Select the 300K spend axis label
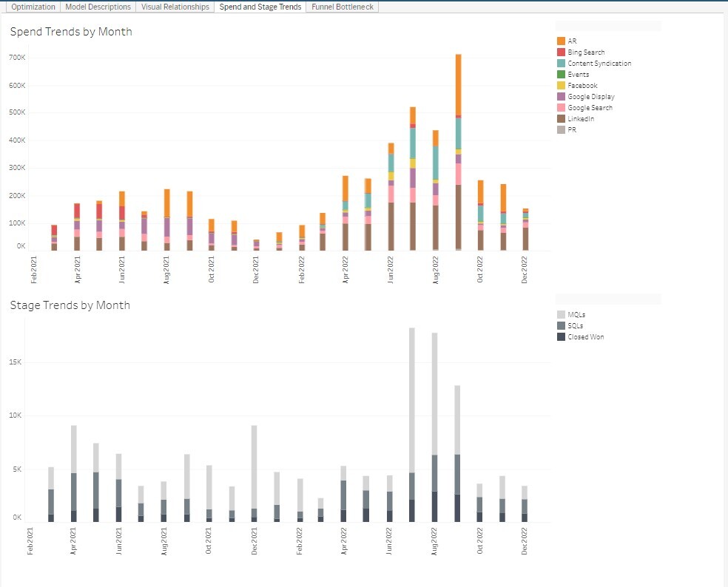Viewport: 728px width, 587px height. tap(17, 168)
